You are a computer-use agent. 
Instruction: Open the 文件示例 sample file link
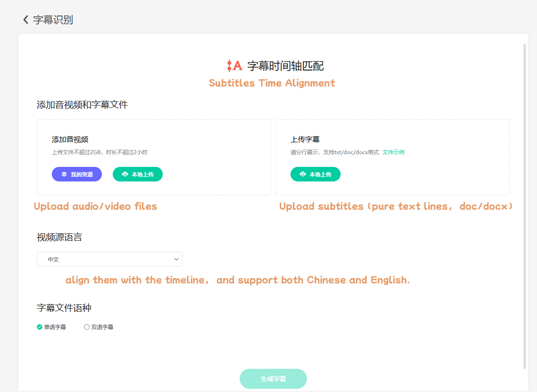point(393,152)
